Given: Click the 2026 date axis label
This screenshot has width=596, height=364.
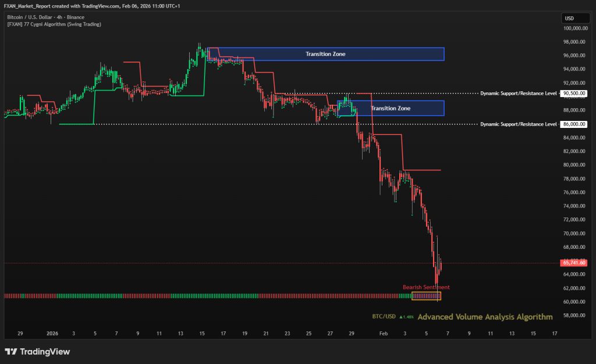Looking at the screenshot, I should (x=52, y=334).
